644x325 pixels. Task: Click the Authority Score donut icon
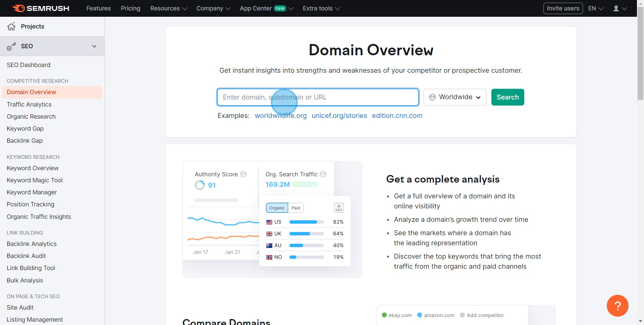tap(200, 185)
